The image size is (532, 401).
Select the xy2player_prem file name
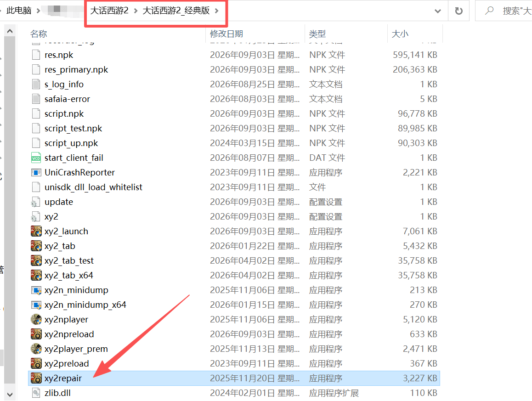[76, 349]
